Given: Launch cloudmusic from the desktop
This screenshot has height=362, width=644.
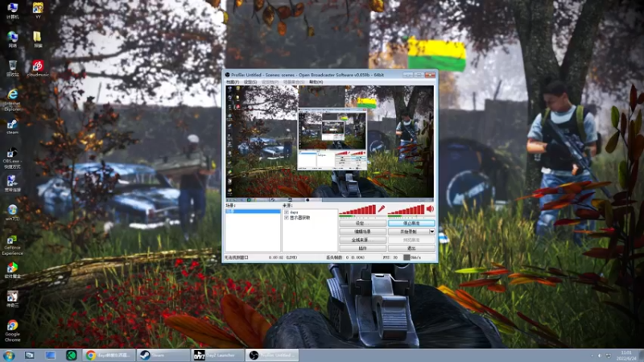Looking at the screenshot, I should tap(38, 68).
